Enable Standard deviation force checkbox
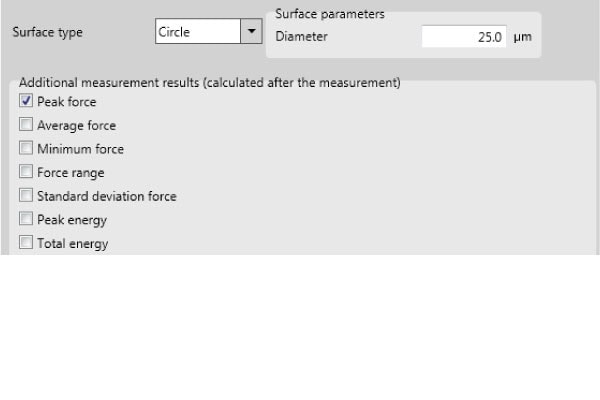 (26, 196)
